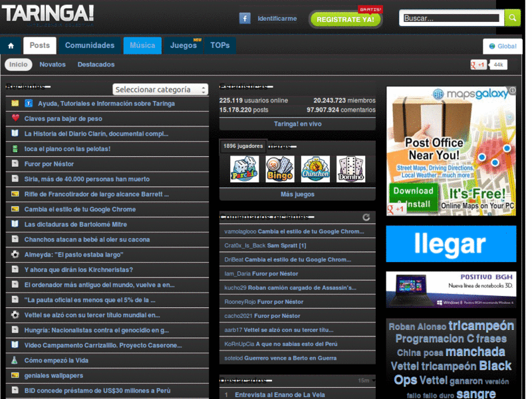This screenshot has height=399, width=532.
Task: Click the Taringa! logo
Action: point(48,15)
